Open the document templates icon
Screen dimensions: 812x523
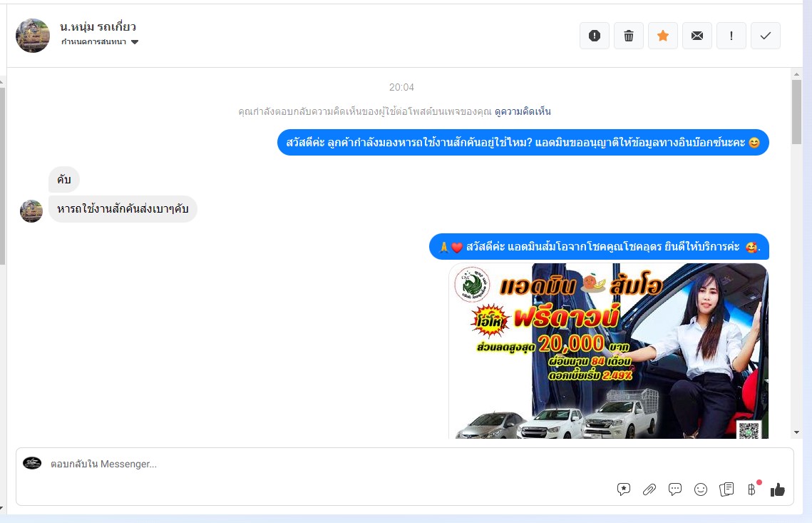726,489
